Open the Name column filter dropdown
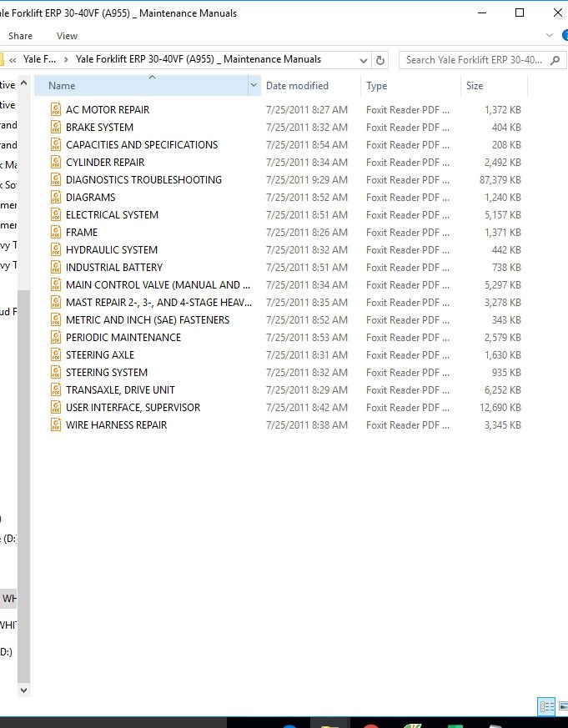568x728 pixels. tap(254, 85)
